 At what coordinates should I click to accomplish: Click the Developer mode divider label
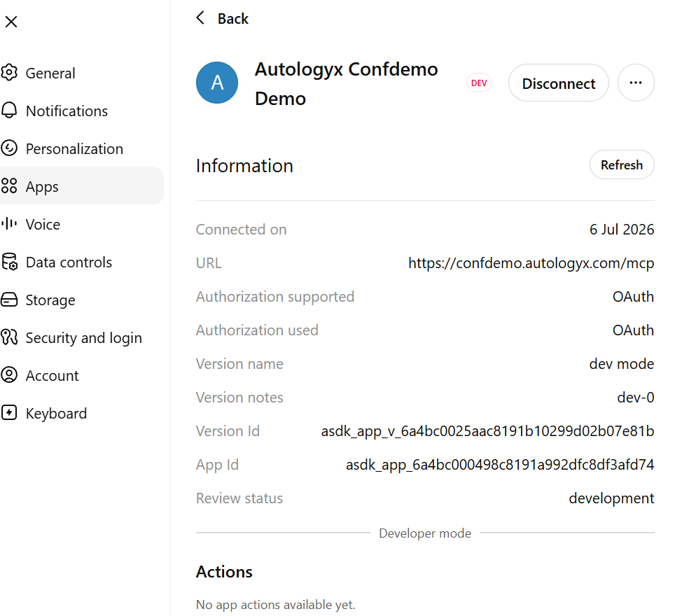coord(425,533)
